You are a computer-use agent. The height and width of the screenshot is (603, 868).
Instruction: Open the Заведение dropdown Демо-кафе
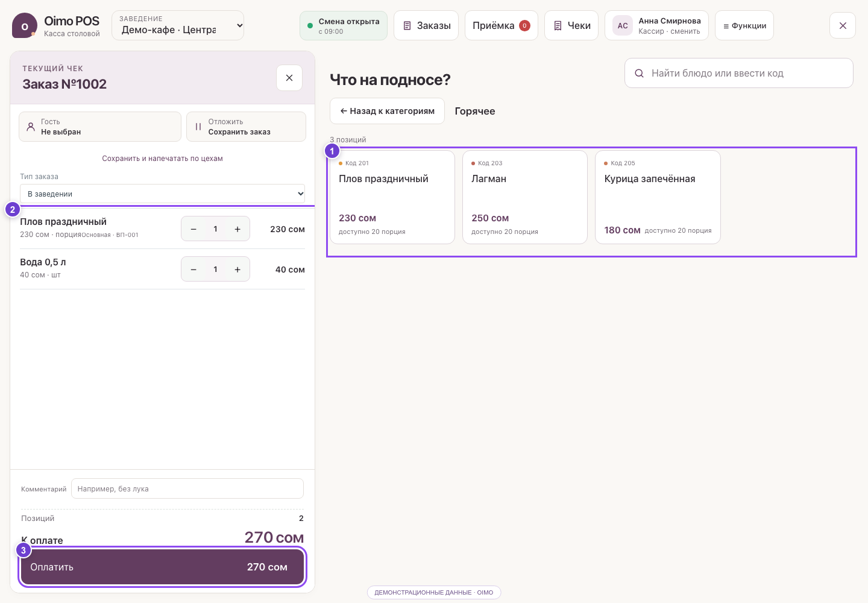178,25
